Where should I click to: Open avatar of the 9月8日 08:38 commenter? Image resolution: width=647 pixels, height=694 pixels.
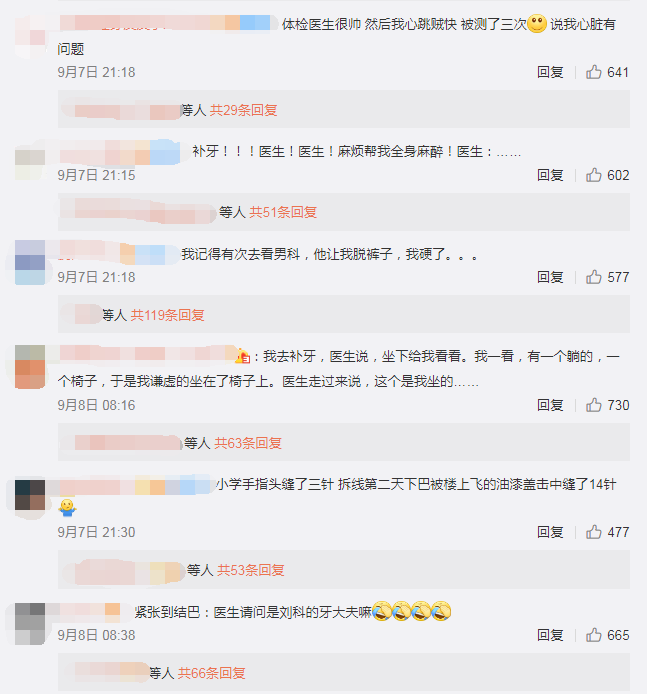tap(30, 624)
